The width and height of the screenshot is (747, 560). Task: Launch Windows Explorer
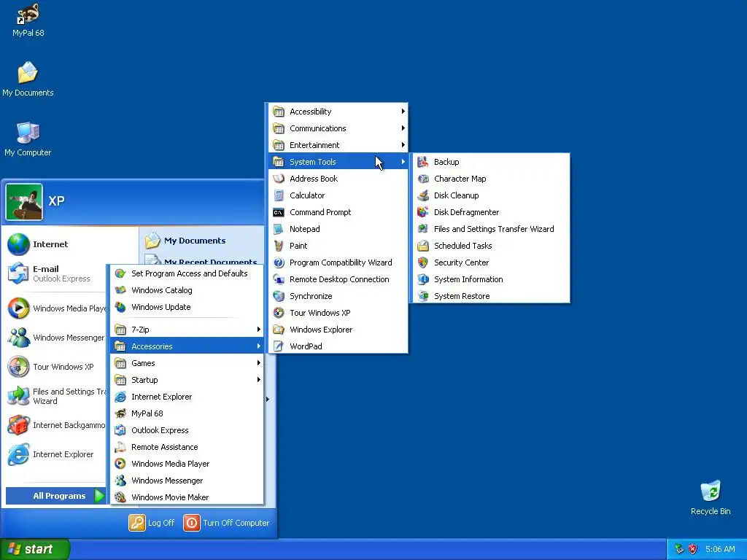coord(338,330)
